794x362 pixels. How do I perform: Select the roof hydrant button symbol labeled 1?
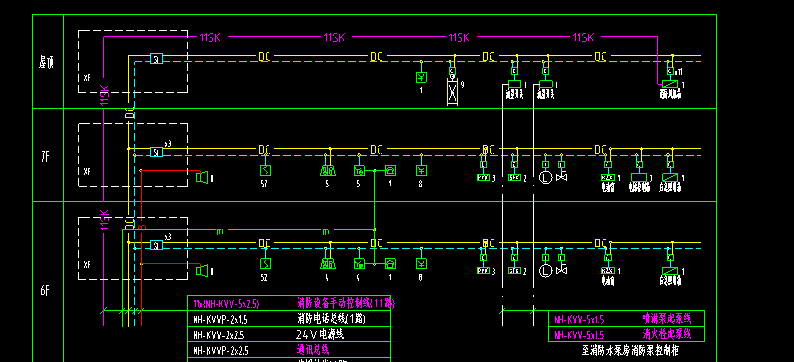pos(421,77)
